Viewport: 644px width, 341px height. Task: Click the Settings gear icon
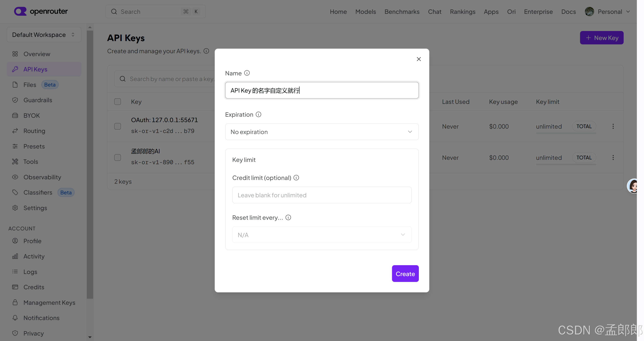(15, 208)
